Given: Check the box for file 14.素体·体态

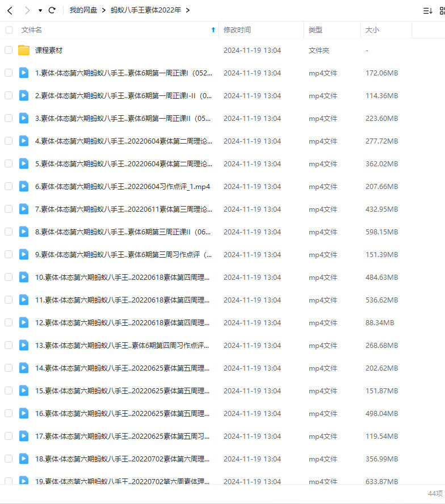Looking at the screenshot, I should point(9,368).
